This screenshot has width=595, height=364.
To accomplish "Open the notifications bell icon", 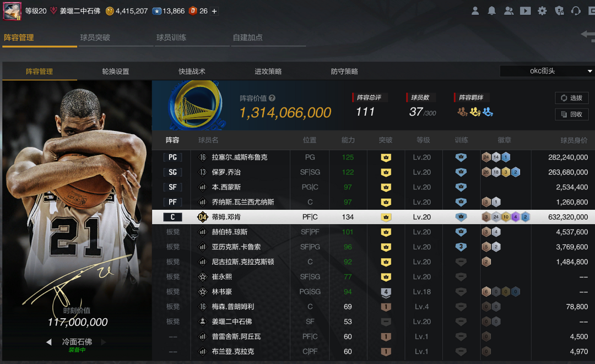I will 491,11.
